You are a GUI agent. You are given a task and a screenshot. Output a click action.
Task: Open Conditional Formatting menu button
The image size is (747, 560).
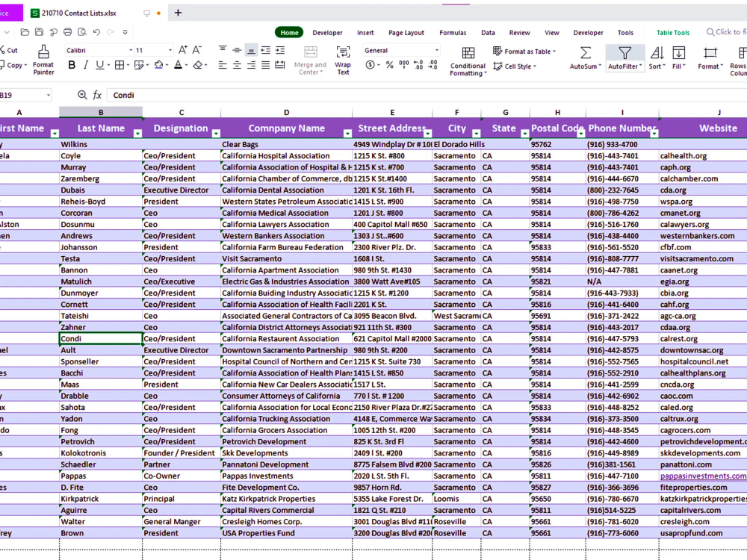pyautogui.click(x=468, y=60)
